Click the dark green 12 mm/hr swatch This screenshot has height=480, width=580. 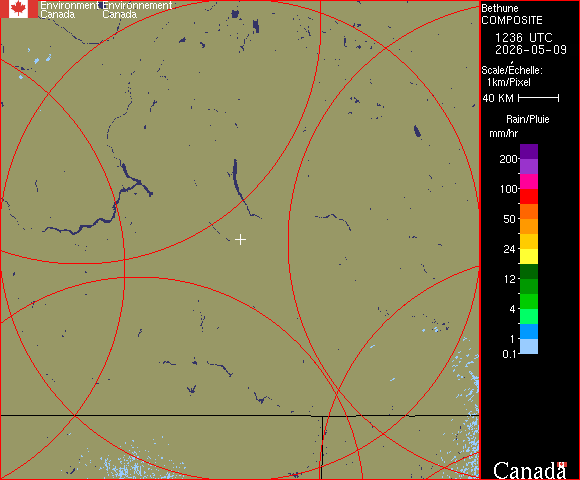(x=529, y=272)
